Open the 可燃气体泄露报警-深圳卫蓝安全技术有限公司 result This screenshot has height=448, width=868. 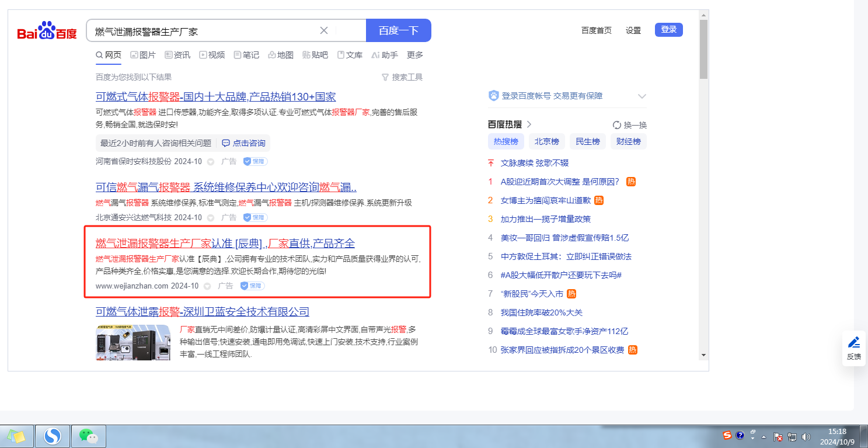point(203,311)
